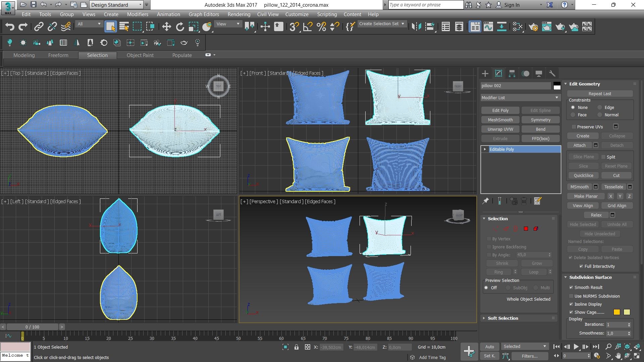This screenshot has width=644, height=362.
Task: Click the orange Show Cage color swatch
Action: (616, 312)
